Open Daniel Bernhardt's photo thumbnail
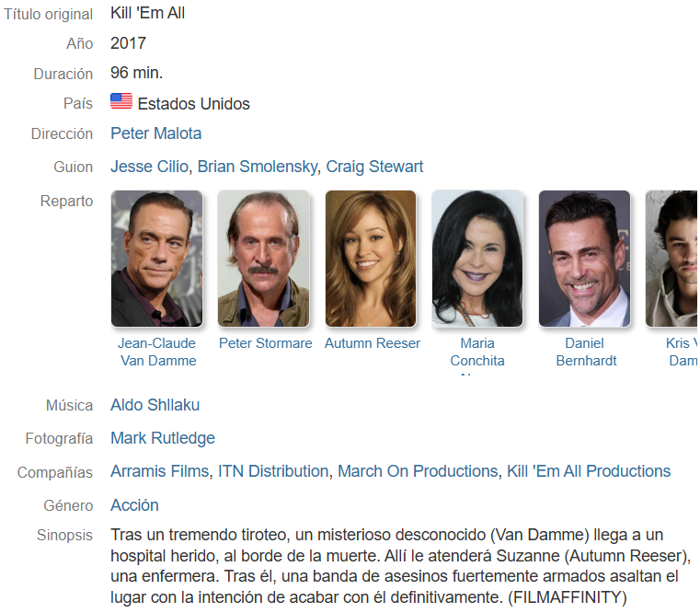700x613 pixels. (x=584, y=259)
